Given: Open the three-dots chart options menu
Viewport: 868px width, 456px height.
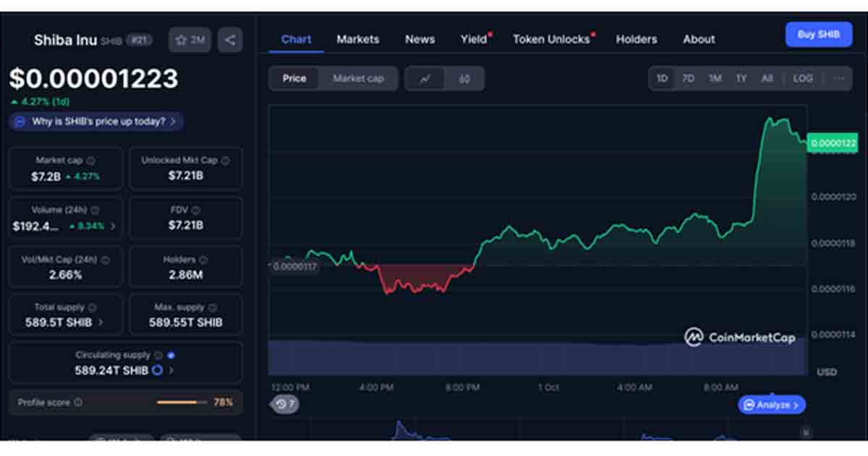Looking at the screenshot, I should point(839,78).
